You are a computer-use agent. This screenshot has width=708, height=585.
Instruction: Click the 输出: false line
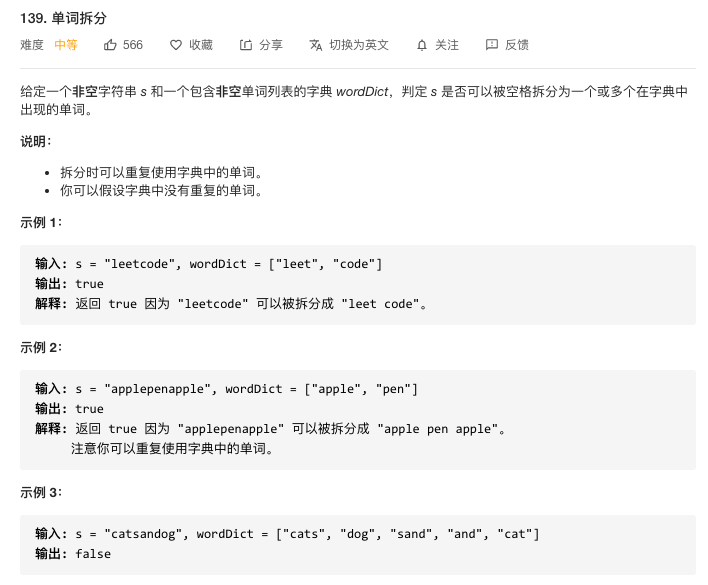click(x=73, y=553)
